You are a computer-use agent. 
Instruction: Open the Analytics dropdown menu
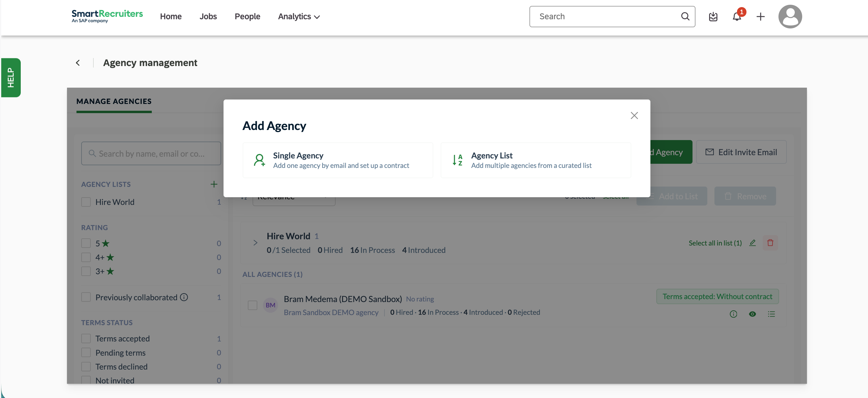[x=299, y=17]
